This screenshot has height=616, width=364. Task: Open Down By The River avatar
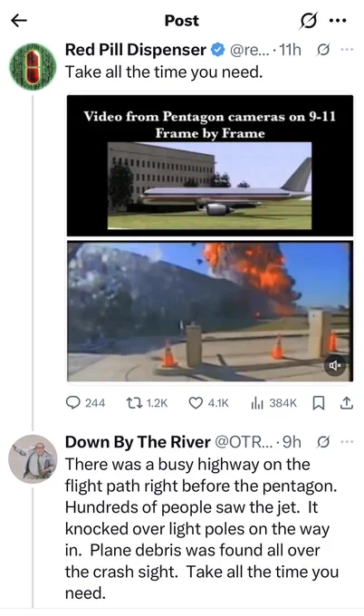point(33,459)
